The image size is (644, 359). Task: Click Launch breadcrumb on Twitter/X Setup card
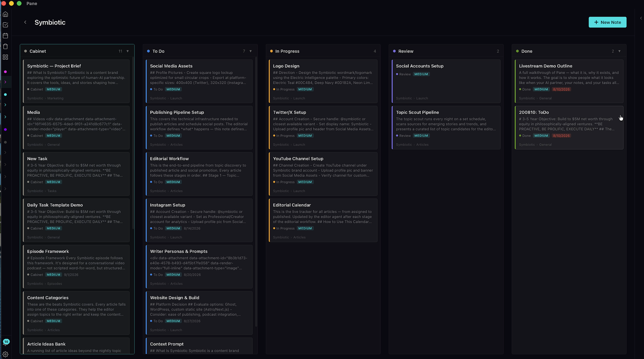point(299,145)
